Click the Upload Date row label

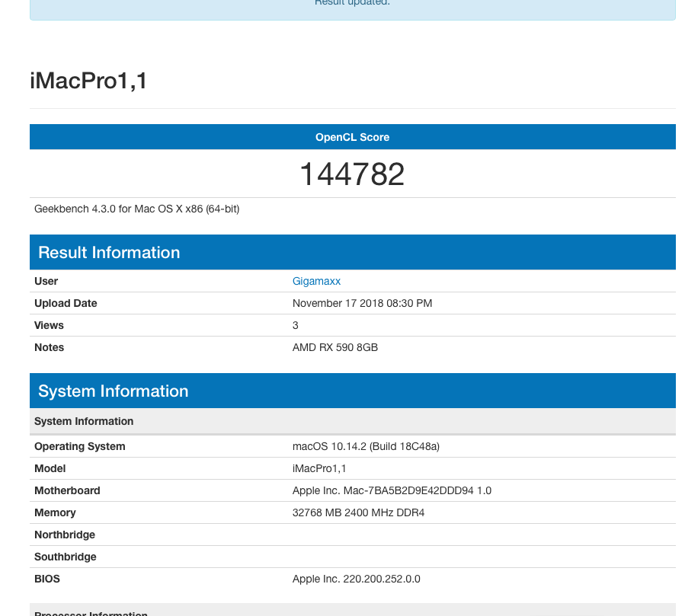[66, 303]
